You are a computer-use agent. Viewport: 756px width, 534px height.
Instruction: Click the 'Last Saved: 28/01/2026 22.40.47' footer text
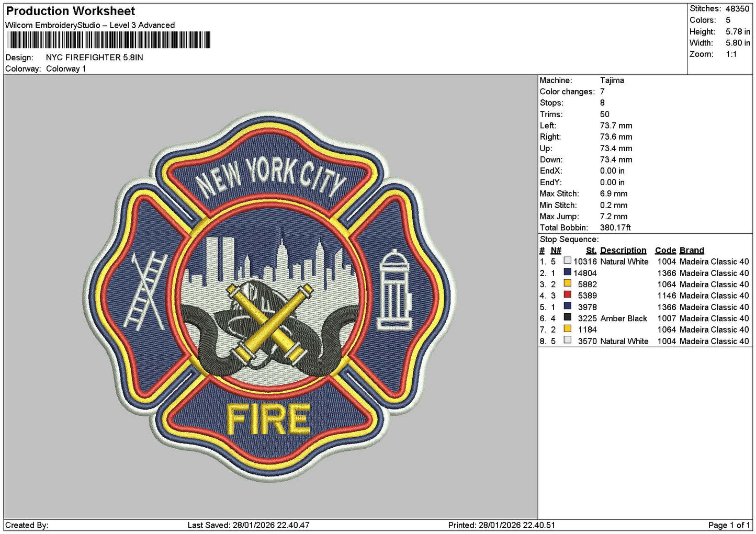click(x=249, y=525)
